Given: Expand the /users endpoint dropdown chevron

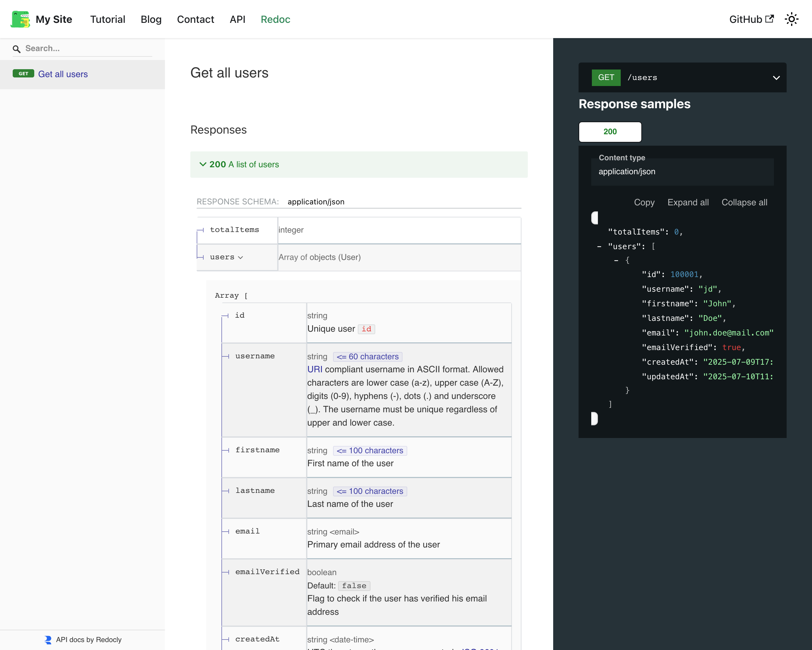Looking at the screenshot, I should [x=776, y=78].
